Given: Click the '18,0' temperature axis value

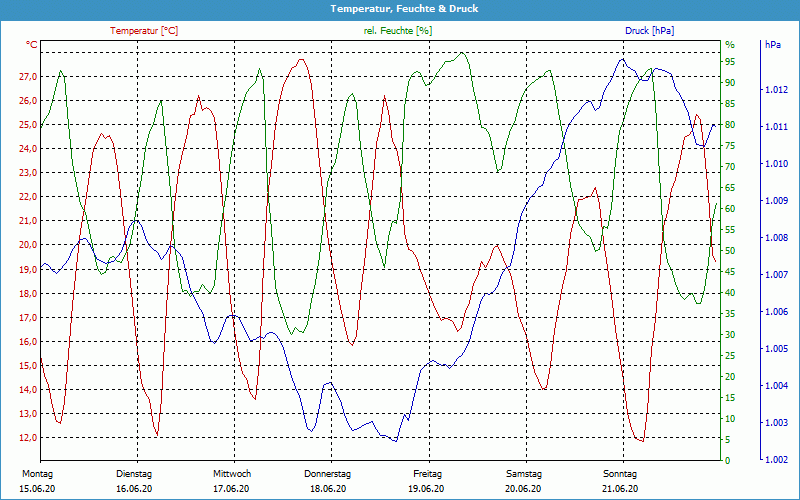Looking at the screenshot, I should click(x=29, y=293).
